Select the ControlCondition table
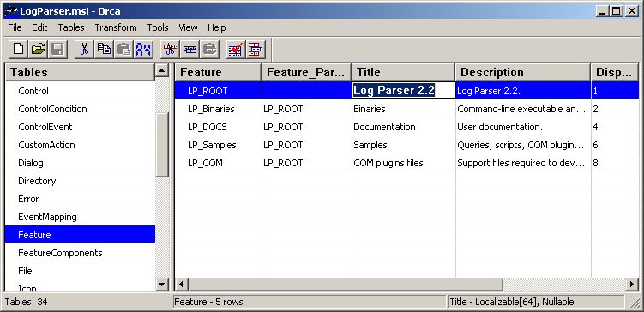Viewport: 644px width, 312px height. (x=80, y=109)
